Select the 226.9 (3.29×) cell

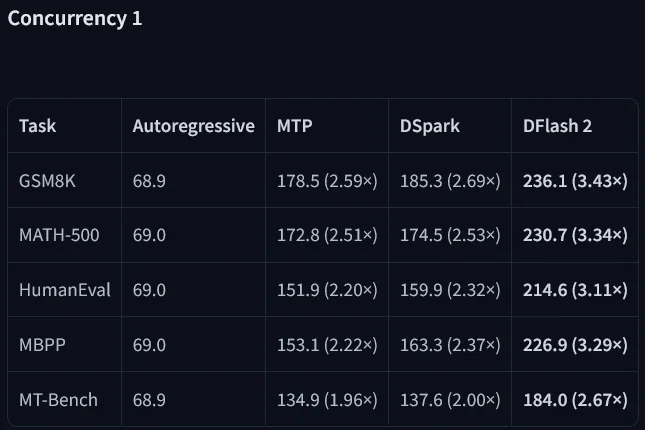575,345
